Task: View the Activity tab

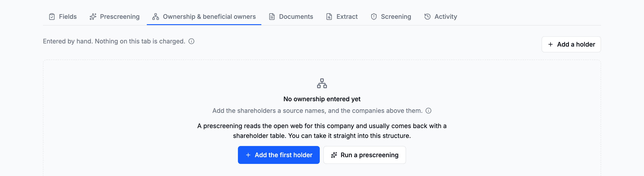Action: (441, 17)
